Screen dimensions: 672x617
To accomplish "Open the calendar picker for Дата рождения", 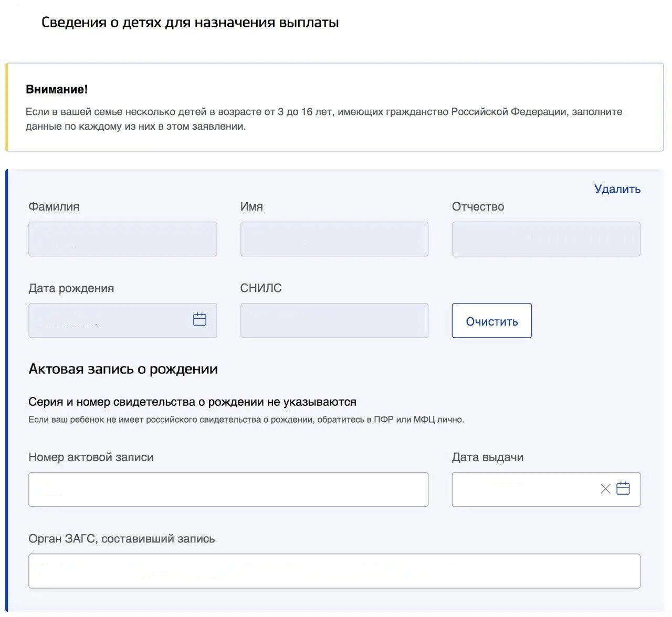I will 199,319.
